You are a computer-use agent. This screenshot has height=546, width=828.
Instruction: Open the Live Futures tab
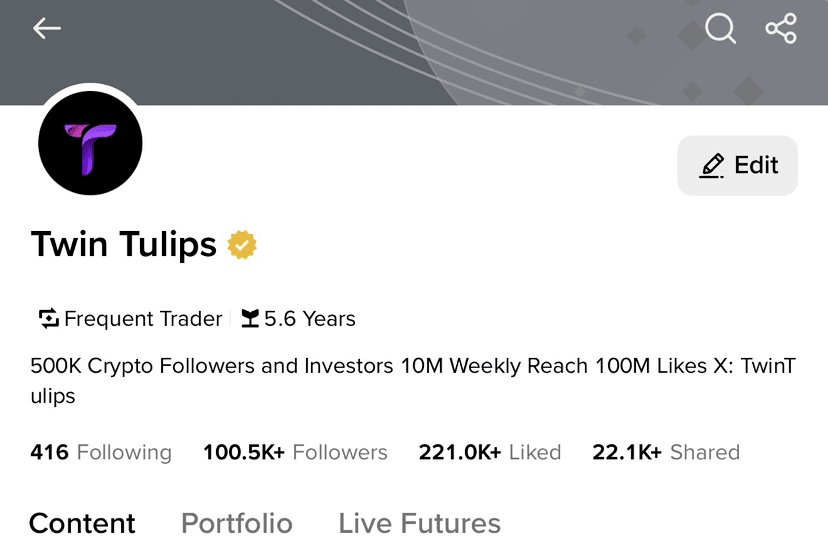pos(419,523)
